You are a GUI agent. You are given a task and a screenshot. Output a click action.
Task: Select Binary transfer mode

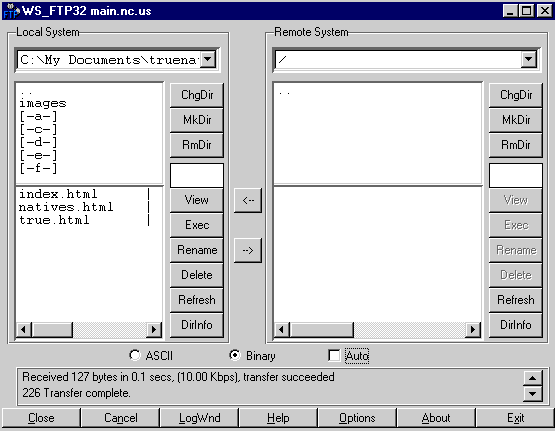252,356
